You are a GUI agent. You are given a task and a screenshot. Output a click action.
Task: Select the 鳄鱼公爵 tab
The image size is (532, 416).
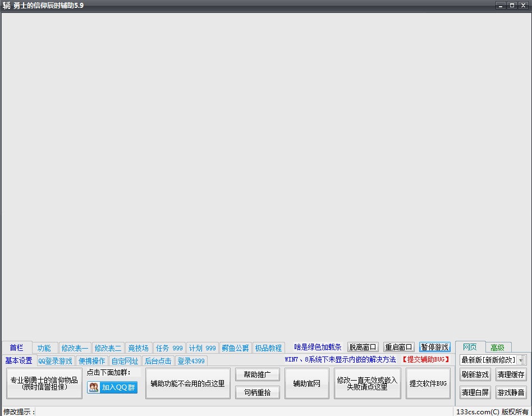(x=236, y=348)
